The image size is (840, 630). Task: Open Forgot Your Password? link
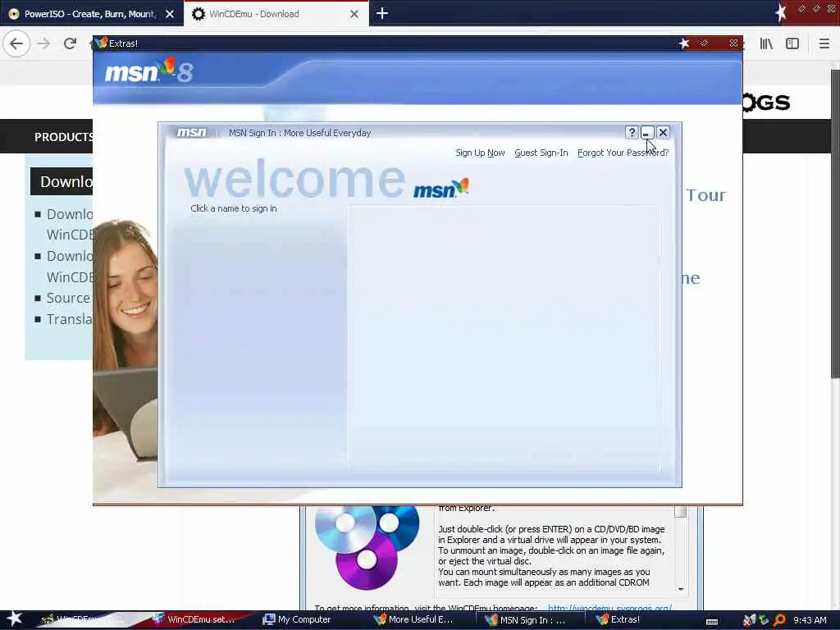pos(623,153)
